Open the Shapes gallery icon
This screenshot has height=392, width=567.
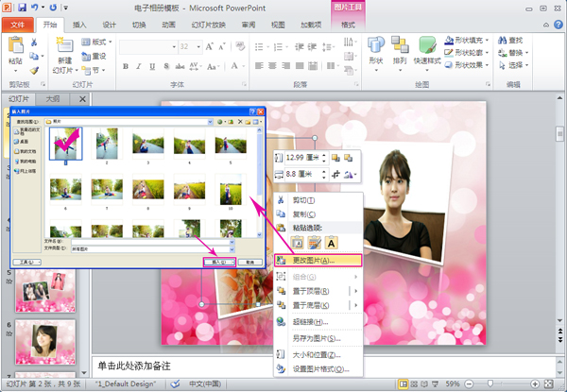click(375, 47)
